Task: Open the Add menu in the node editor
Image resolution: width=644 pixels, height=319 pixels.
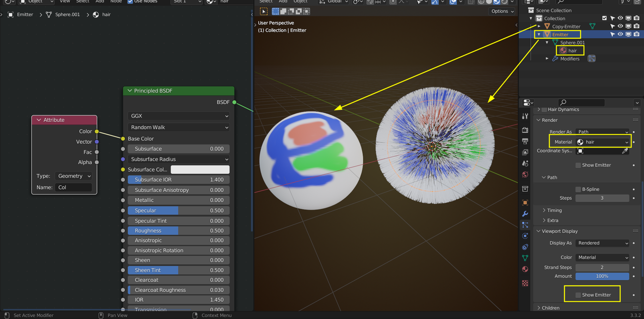Action: (100, 2)
